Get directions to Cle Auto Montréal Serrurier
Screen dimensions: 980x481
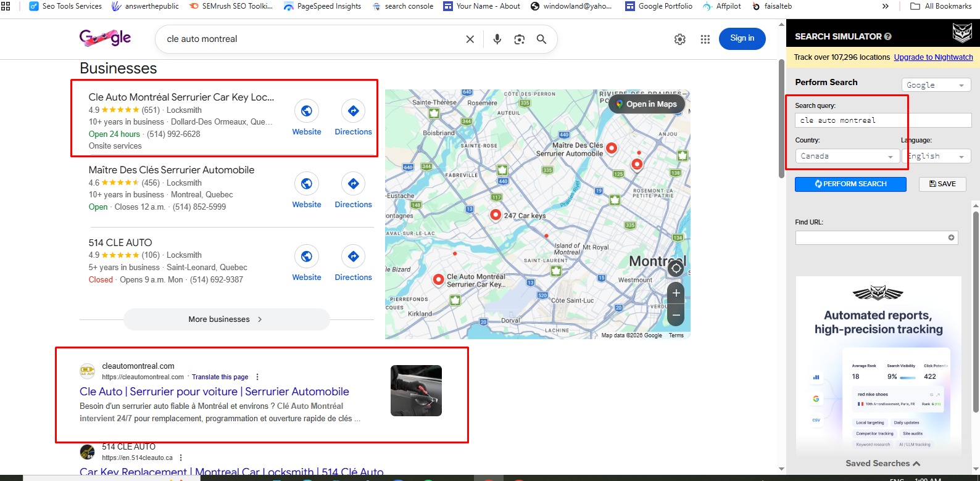353,117
